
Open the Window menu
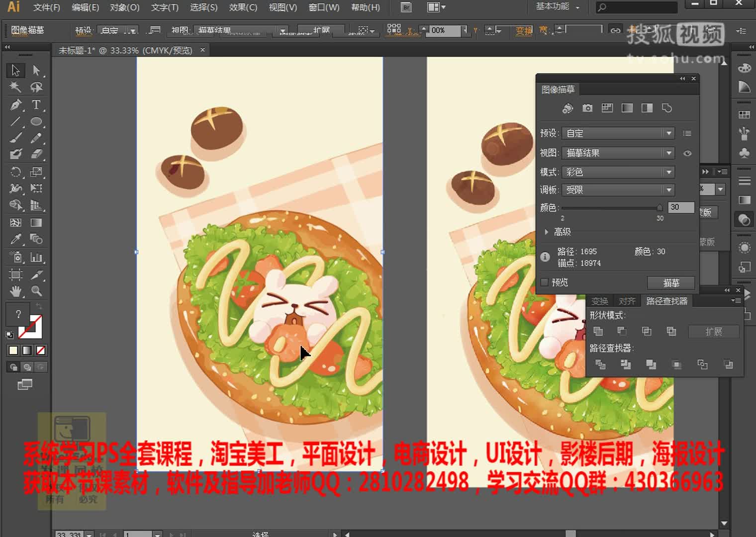[x=324, y=7]
